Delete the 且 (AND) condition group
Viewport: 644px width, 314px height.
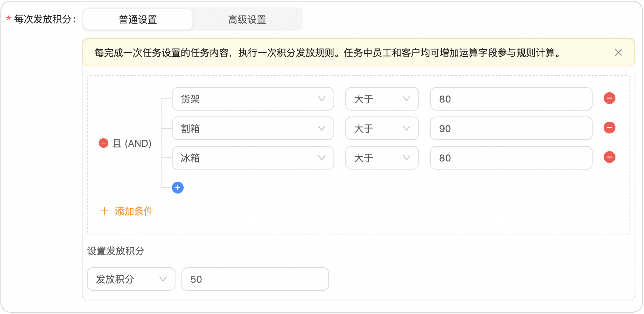[103, 143]
